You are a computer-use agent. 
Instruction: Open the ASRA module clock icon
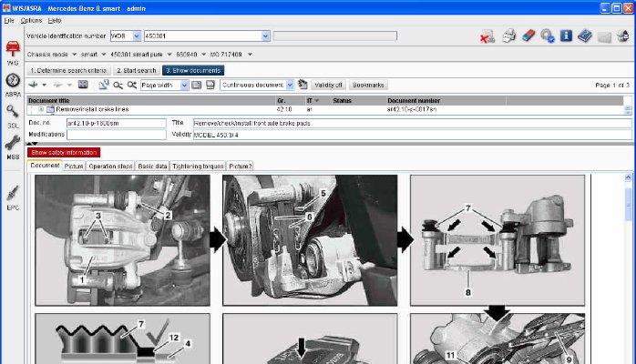click(13, 81)
